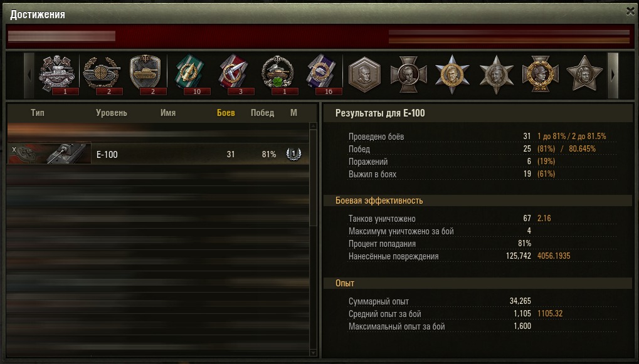This screenshot has height=364, width=639.
Task: Sort tank list by Боев column
Action: 226,113
